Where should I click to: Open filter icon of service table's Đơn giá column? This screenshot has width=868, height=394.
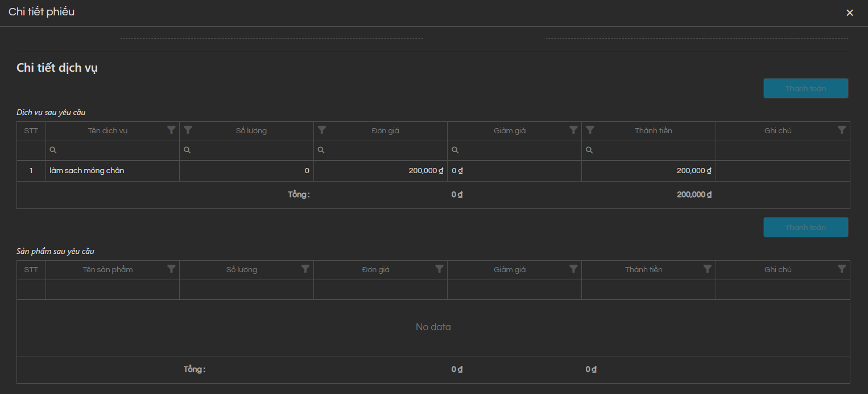(x=322, y=130)
